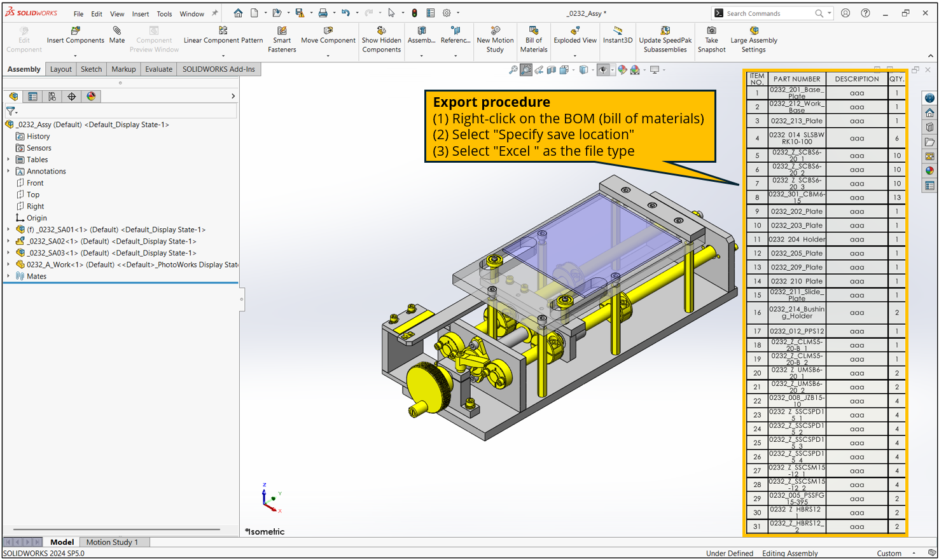The width and height of the screenshot is (939, 560).
Task: Open the DisplayManager color sphere tab
Action: 91,97
